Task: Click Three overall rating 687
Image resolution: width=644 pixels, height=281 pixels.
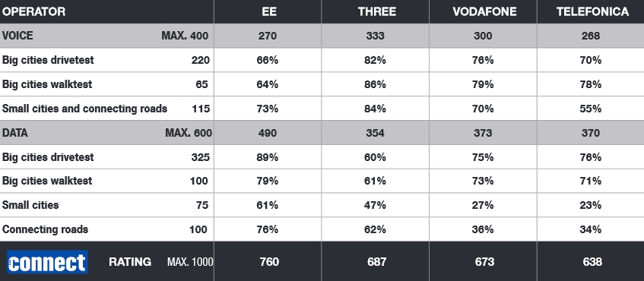Action: pos(376,262)
